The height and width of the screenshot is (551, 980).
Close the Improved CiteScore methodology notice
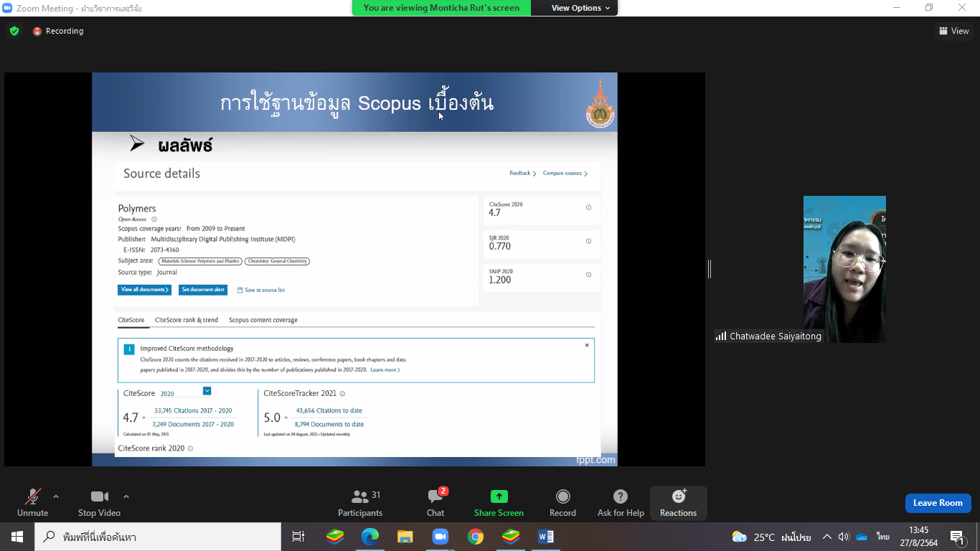coord(587,345)
